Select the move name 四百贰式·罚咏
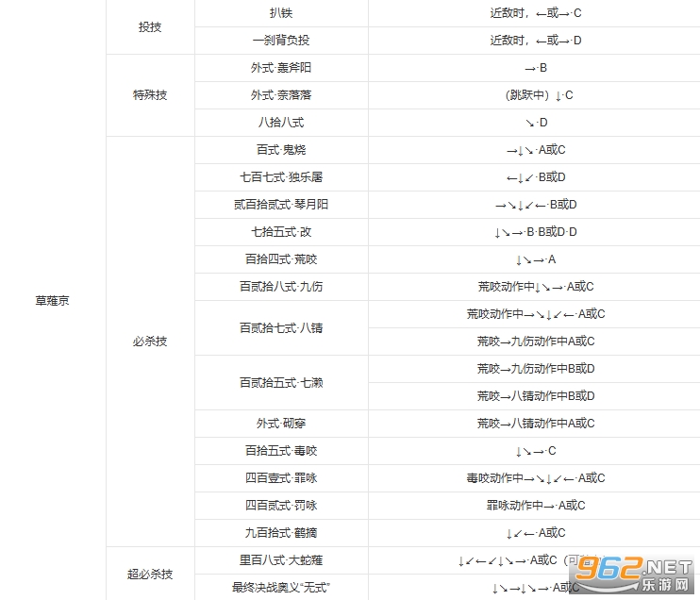 281,505
